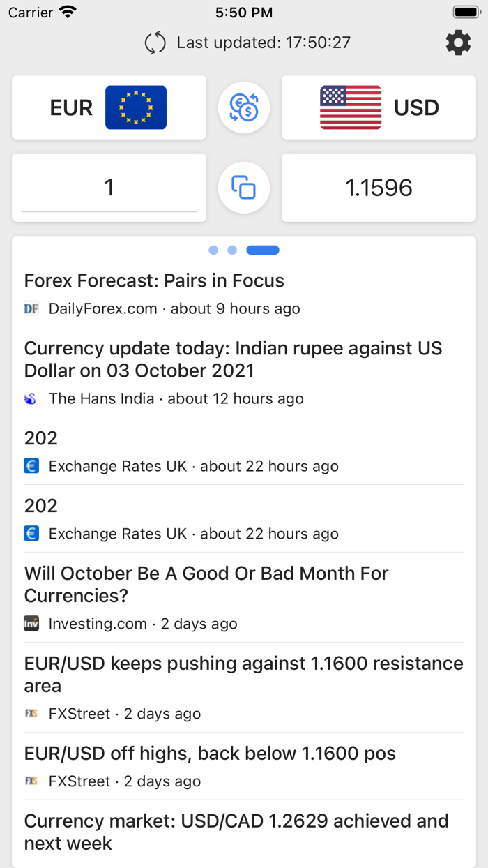Tap the US flag next to USD
The height and width of the screenshot is (868, 488).
coord(351,107)
